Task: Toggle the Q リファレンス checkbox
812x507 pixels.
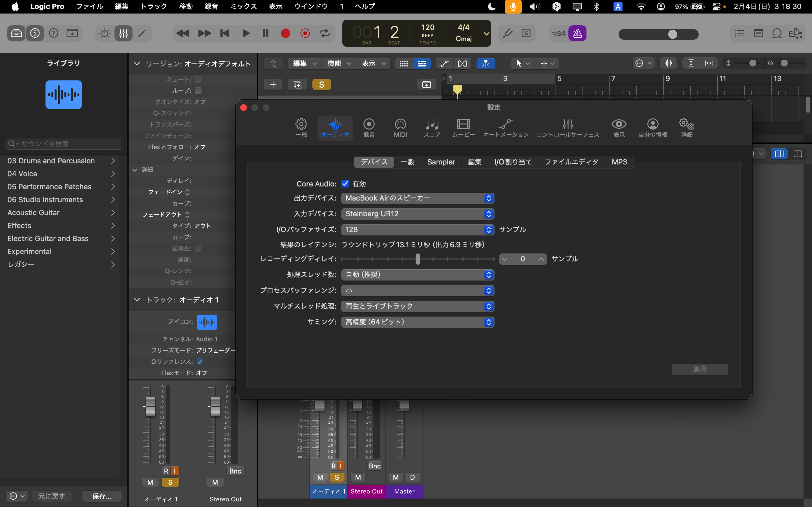Action: click(x=200, y=361)
